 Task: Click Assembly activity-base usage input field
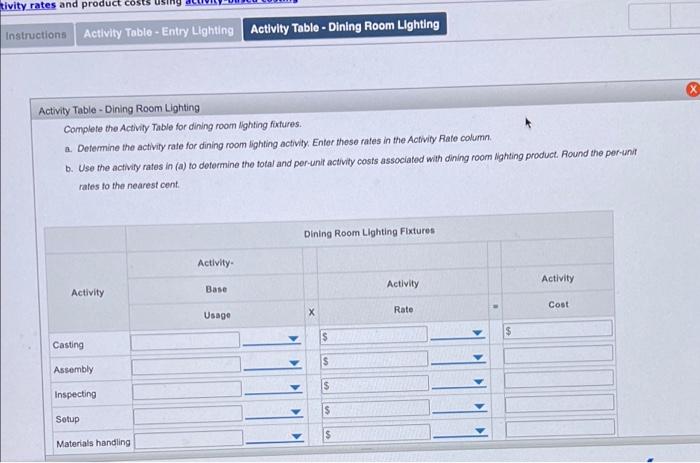[186, 365]
